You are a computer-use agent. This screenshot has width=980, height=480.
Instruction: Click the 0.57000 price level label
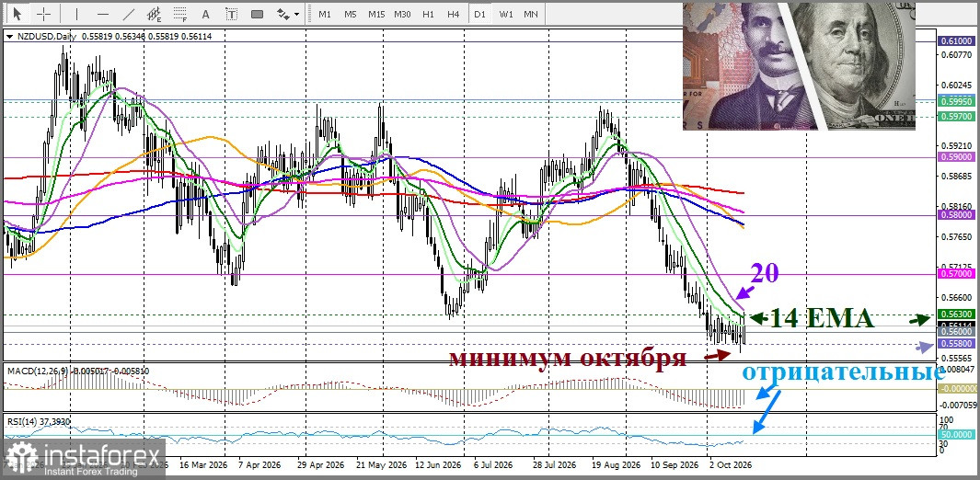pyautogui.click(x=956, y=273)
